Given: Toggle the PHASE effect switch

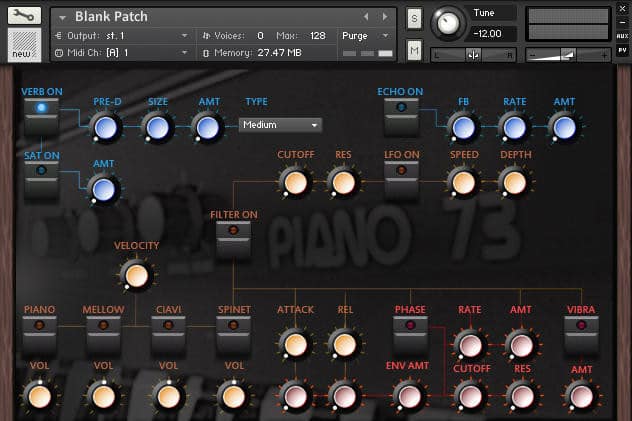Looking at the screenshot, I should (x=410, y=334).
